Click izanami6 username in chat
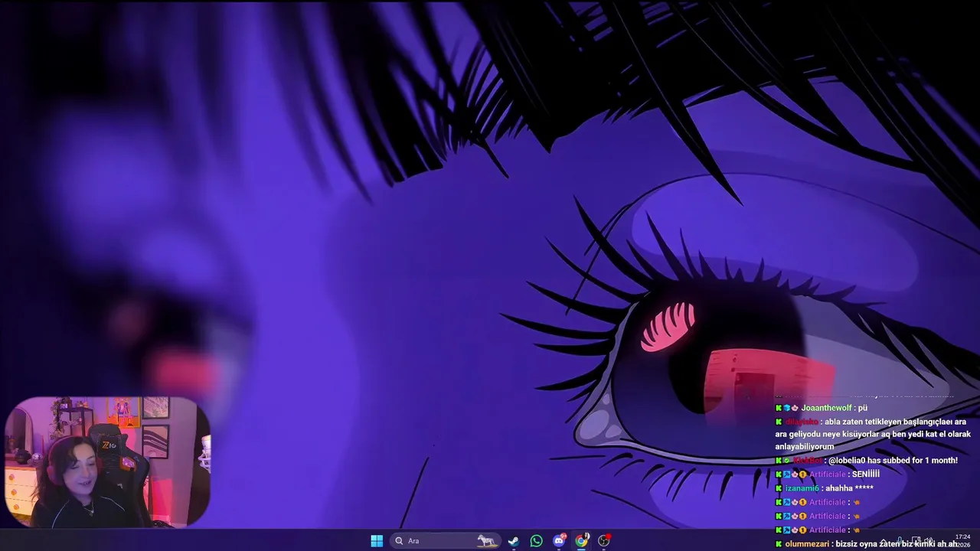Image resolution: width=980 pixels, height=551 pixels. click(x=802, y=488)
